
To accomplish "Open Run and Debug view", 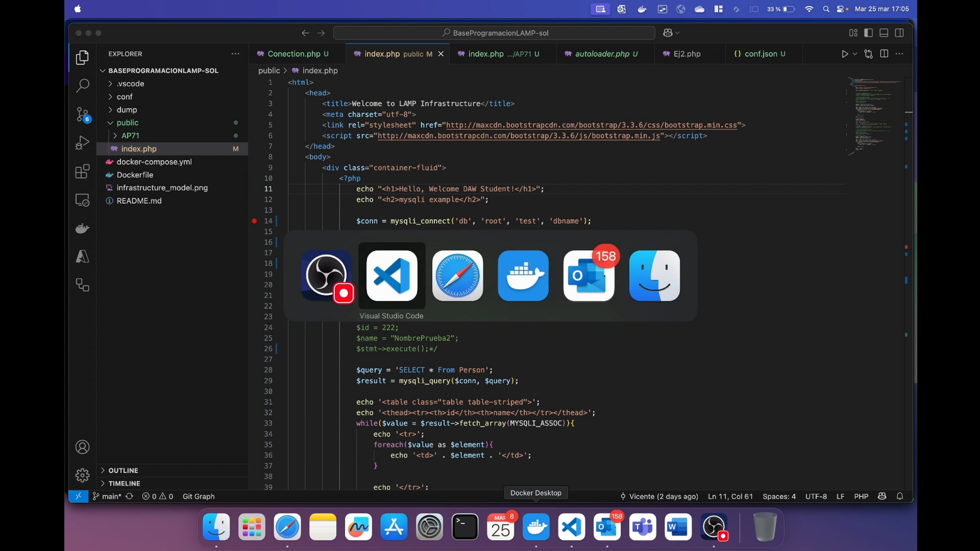I will (x=82, y=143).
